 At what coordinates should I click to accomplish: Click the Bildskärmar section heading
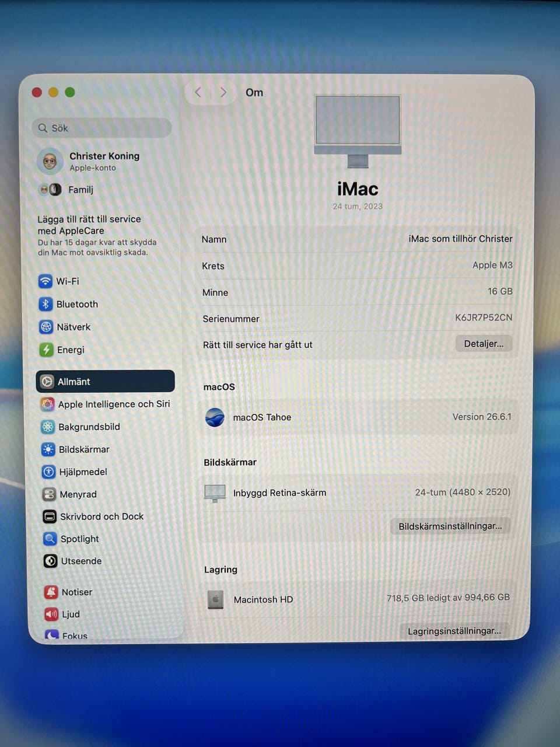tap(230, 462)
